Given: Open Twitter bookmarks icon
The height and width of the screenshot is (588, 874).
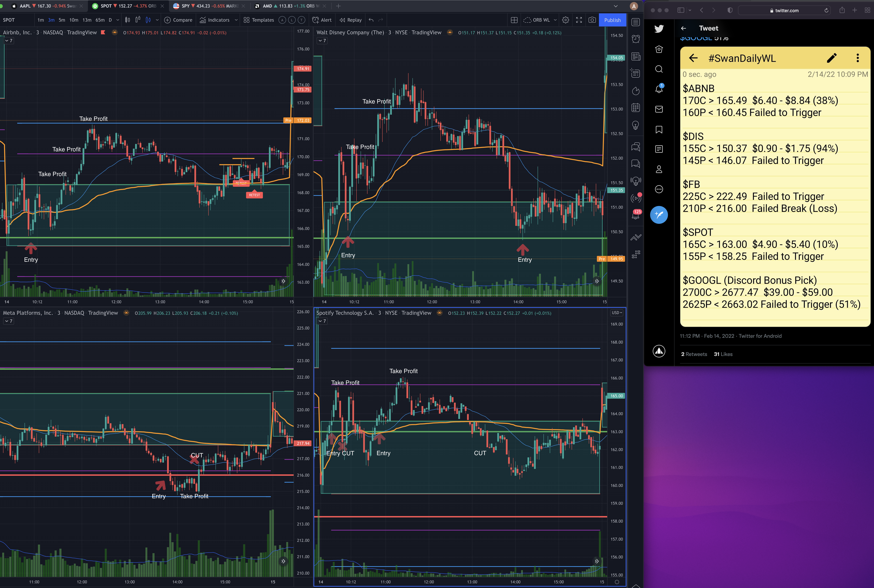Looking at the screenshot, I should pyautogui.click(x=659, y=129).
